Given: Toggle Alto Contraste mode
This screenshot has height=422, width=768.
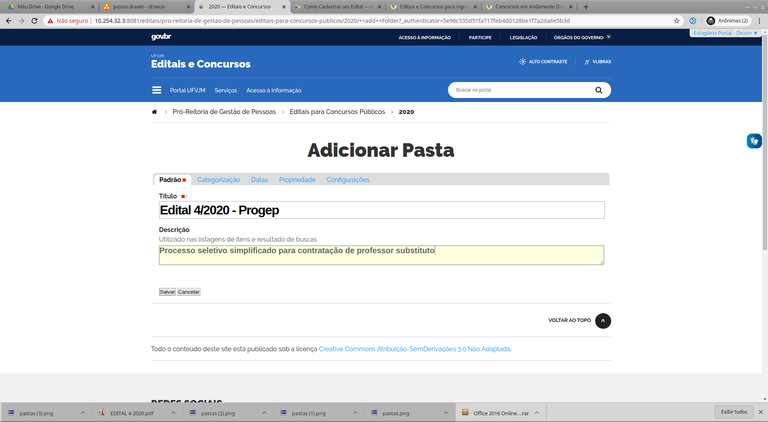Looking at the screenshot, I should tap(543, 61).
